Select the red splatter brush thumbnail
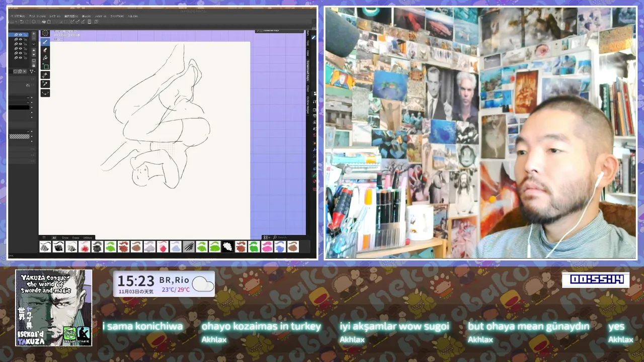644x362 pixels. tap(84, 246)
